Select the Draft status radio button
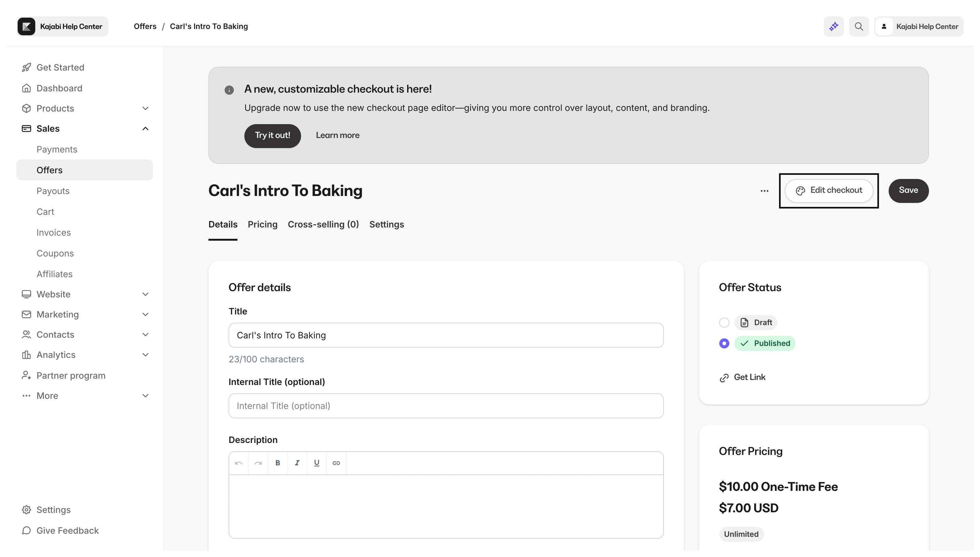 tap(724, 323)
